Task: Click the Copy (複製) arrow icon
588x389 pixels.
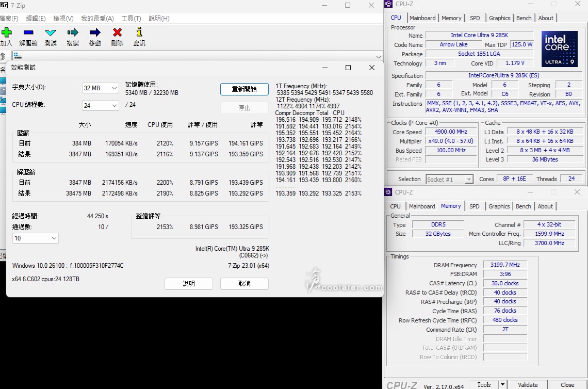Action: (73, 33)
